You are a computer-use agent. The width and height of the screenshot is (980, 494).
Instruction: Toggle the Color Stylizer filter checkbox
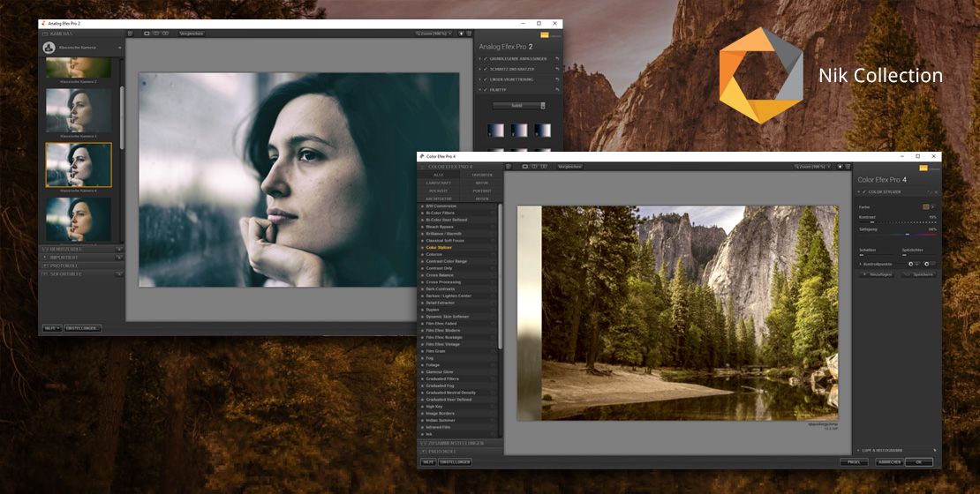click(864, 191)
